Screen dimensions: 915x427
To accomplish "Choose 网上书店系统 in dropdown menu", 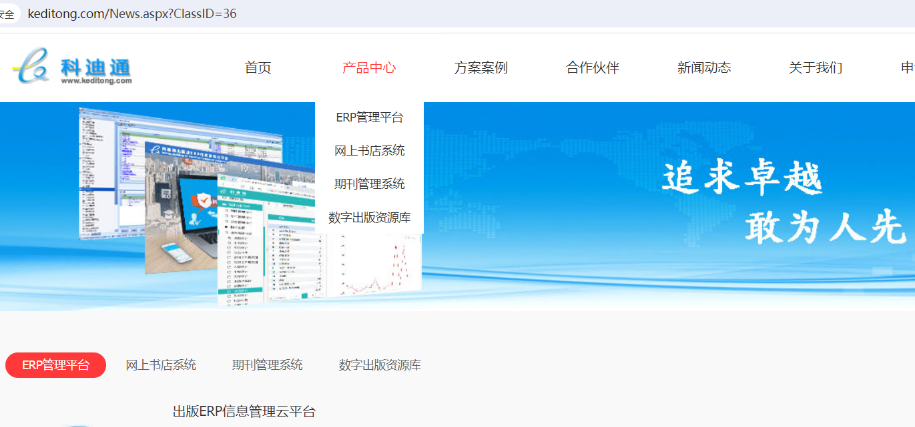I will coord(369,151).
